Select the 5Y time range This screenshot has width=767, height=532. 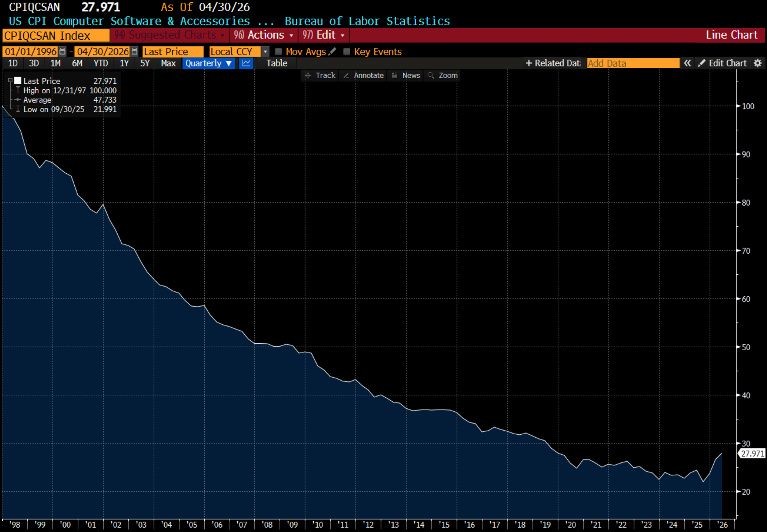pos(145,63)
